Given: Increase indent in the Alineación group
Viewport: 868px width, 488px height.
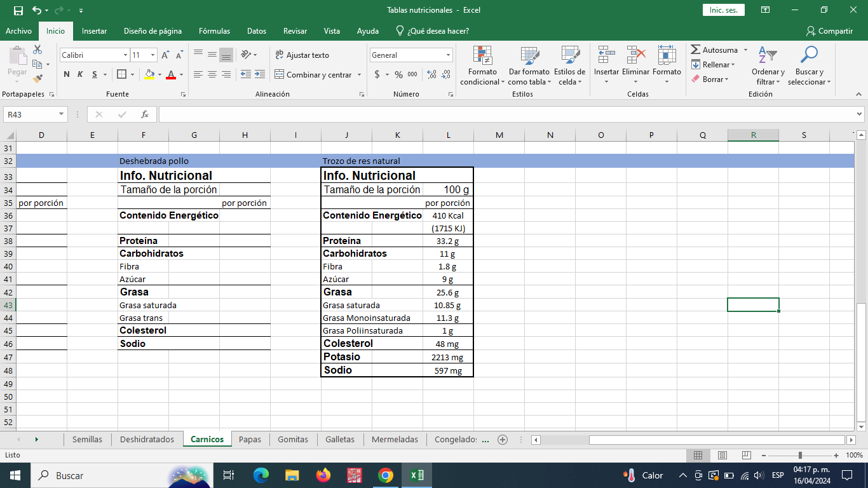Looking at the screenshot, I should [259, 74].
